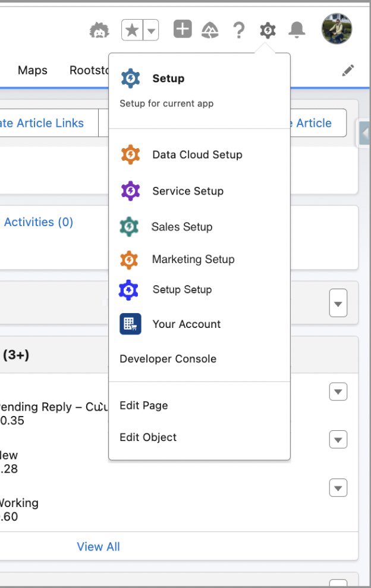Open the user profile avatar
The height and width of the screenshot is (588, 371).
pyautogui.click(x=337, y=29)
